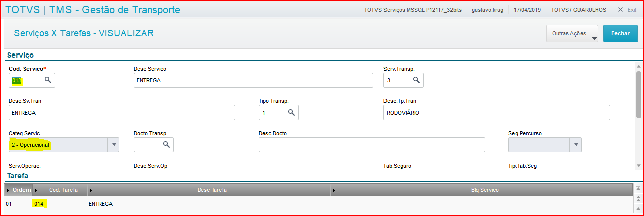This screenshot has width=644, height=216.
Task: Click the Desc Tarefa column header
Action: pos(212,190)
